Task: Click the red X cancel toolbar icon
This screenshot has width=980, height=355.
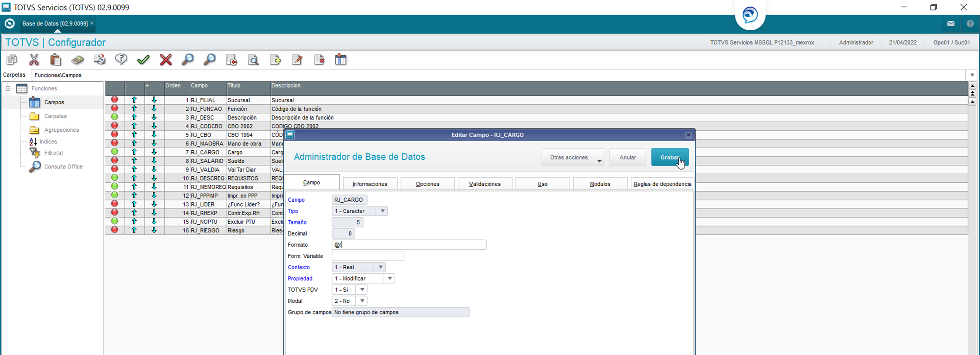Action: click(x=166, y=60)
